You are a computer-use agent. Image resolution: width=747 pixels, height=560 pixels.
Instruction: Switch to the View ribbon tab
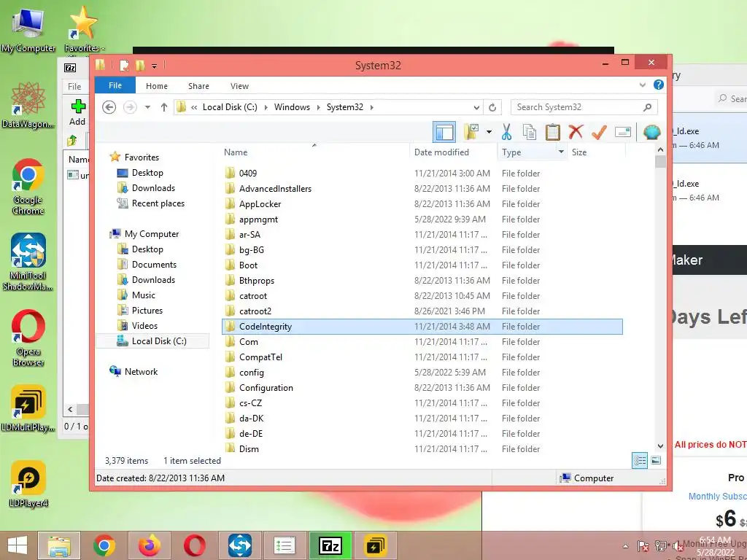coord(239,86)
